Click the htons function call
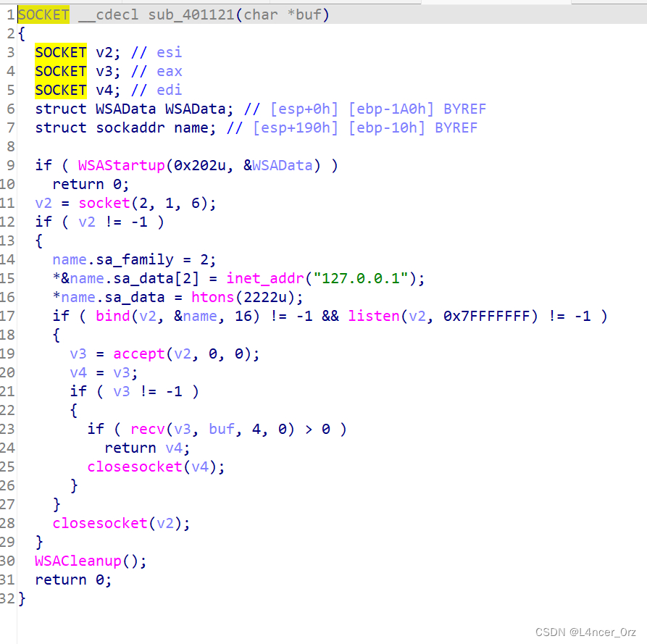The height and width of the screenshot is (644, 647). click(212, 298)
